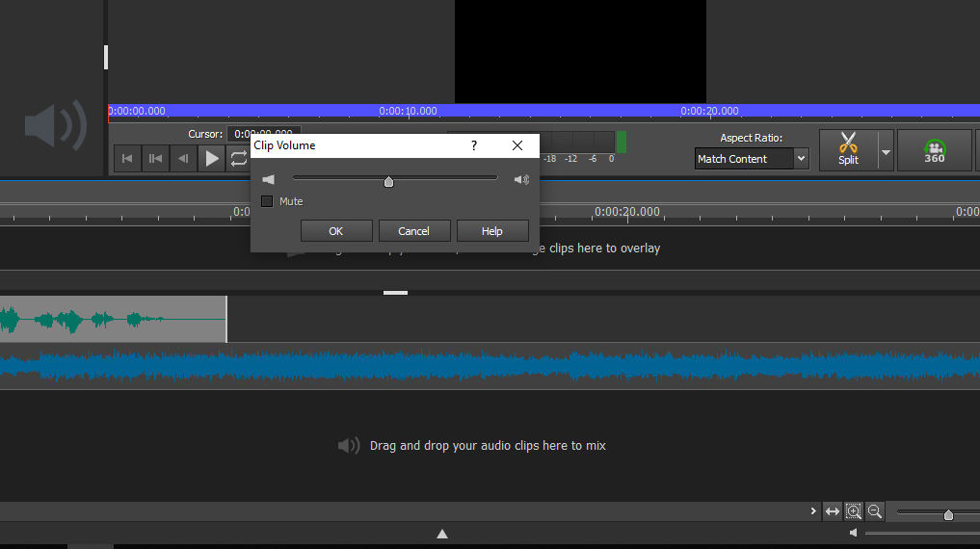
Task: Click the zoom out magnifier icon
Action: 875,511
